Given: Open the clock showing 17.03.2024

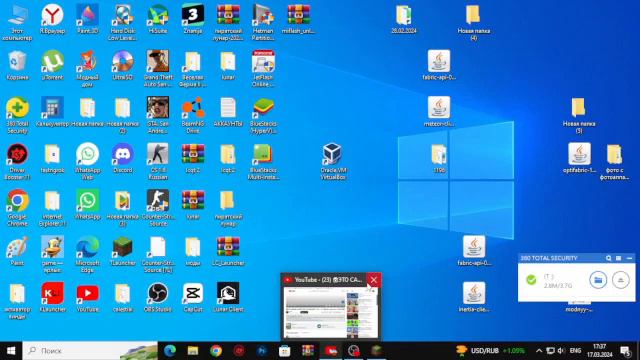Looking at the screenshot, I should [x=600, y=351].
